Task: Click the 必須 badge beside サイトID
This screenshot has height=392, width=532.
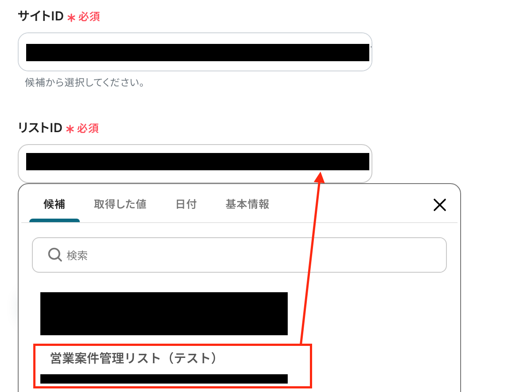Action: point(89,17)
